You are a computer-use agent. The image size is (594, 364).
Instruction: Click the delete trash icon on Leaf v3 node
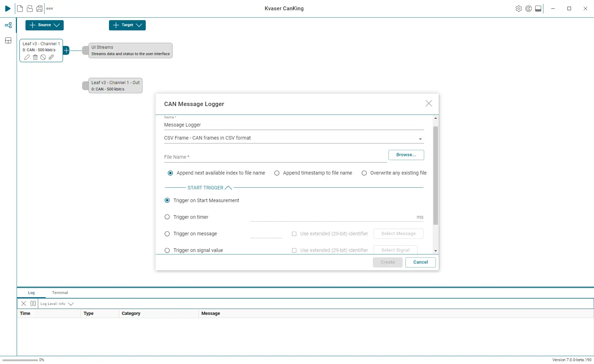tap(35, 57)
